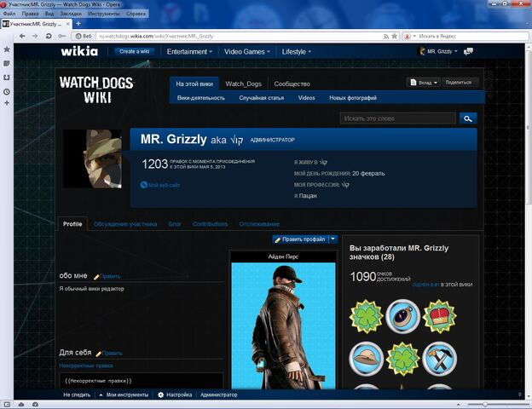Open the notes panel in Opera sidebar
Viewport: 532px width, 409px height.
(x=7, y=63)
